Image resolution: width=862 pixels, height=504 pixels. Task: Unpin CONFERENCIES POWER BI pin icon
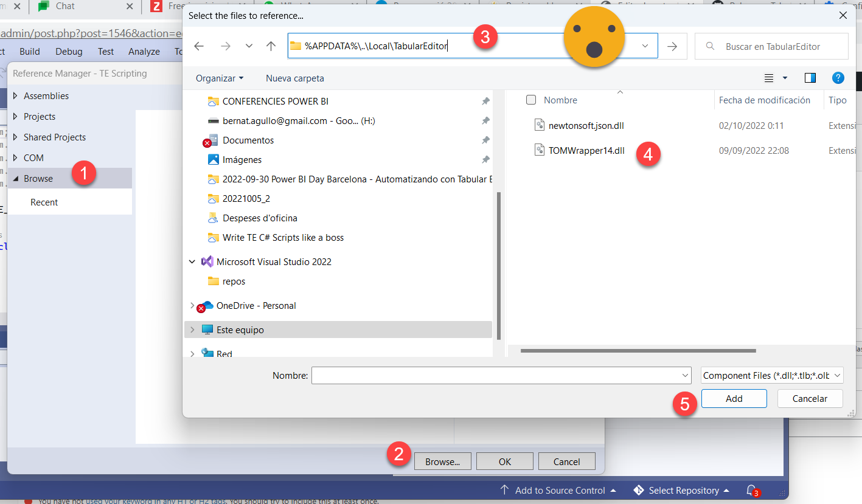pos(485,102)
